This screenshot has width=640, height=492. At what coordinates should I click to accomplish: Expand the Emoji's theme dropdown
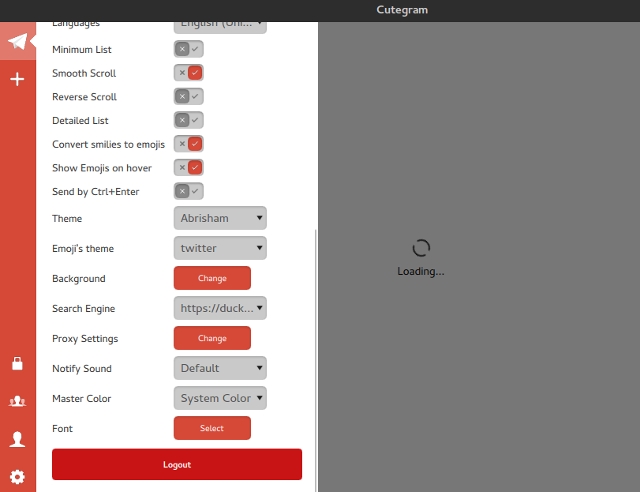[x=220, y=248]
